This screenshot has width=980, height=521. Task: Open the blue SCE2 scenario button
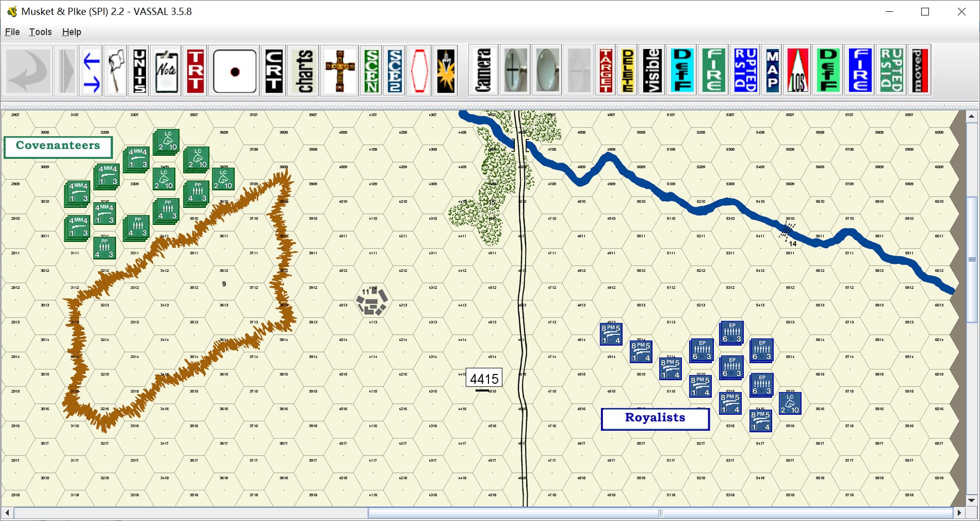point(395,71)
